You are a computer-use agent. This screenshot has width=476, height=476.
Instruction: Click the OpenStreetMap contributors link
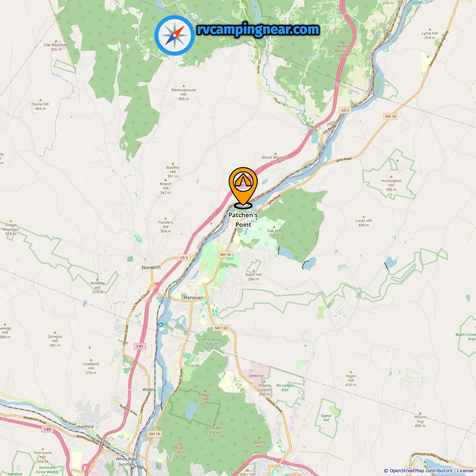click(x=421, y=470)
